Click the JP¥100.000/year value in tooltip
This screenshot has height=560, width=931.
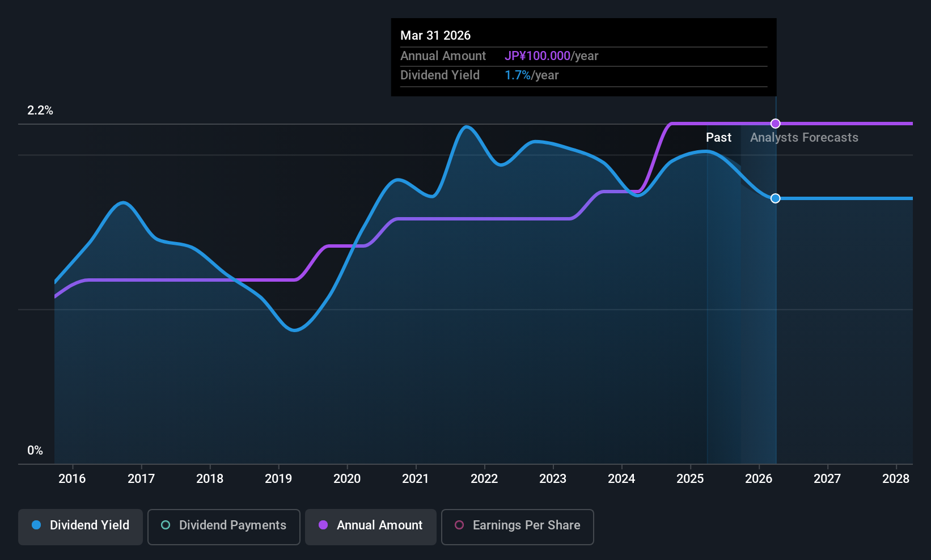[552, 56]
